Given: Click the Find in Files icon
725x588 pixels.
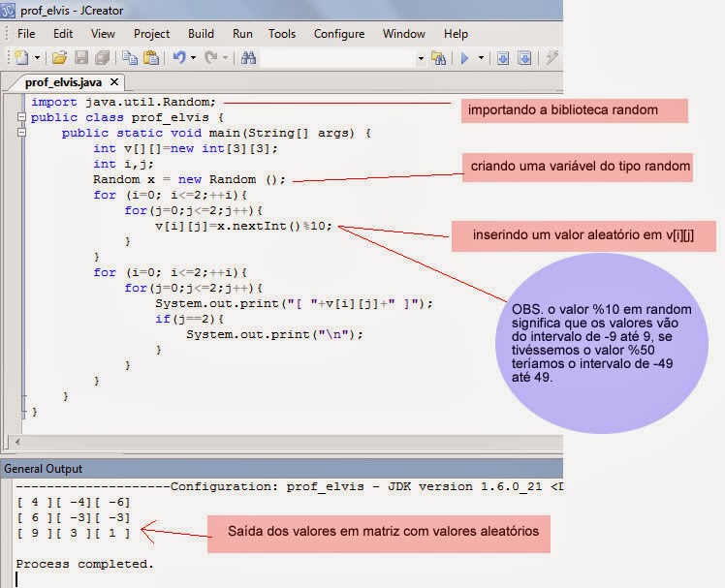Looking at the screenshot, I should pyautogui.click(x=438, y=58).
